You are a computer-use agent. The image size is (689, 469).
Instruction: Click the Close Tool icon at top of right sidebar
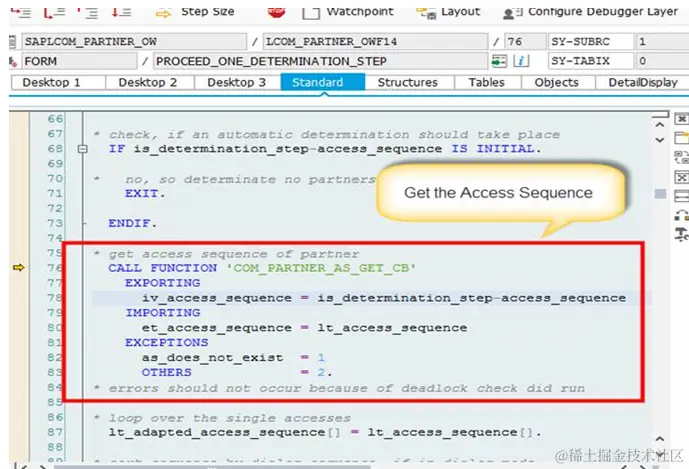click(681, 119)
